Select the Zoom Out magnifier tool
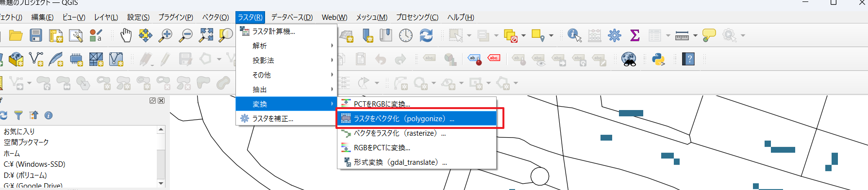The width and height of the screenshot is (868, 190). 186,35
